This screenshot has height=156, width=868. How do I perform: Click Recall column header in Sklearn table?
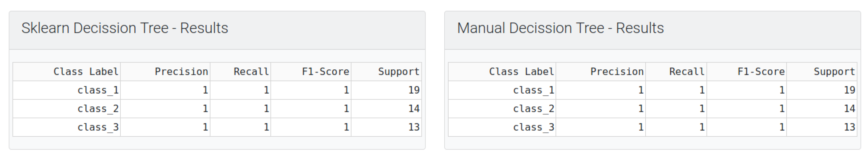pos(251,72)
